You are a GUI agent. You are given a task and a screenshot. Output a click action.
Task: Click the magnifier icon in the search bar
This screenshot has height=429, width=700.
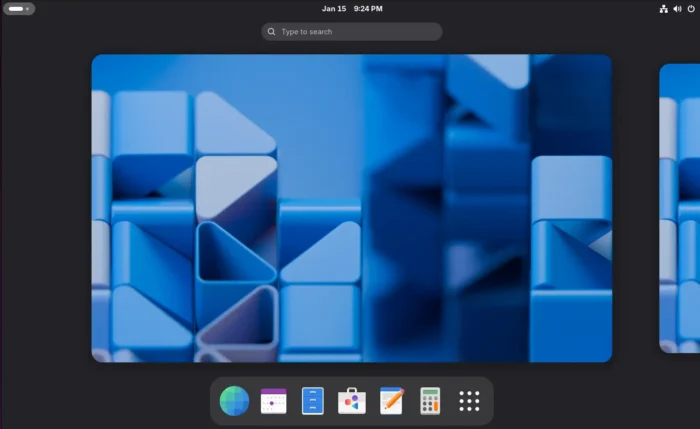click(x=271, y=32)
